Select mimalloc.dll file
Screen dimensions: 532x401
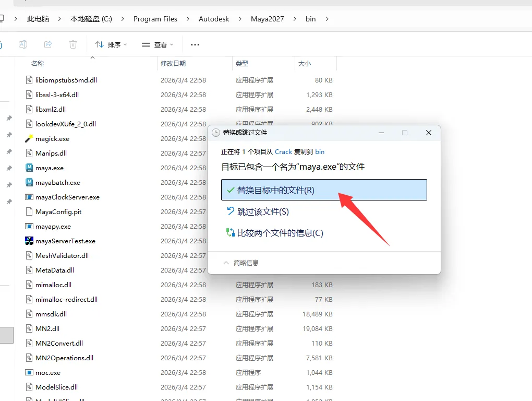[53, 285]
